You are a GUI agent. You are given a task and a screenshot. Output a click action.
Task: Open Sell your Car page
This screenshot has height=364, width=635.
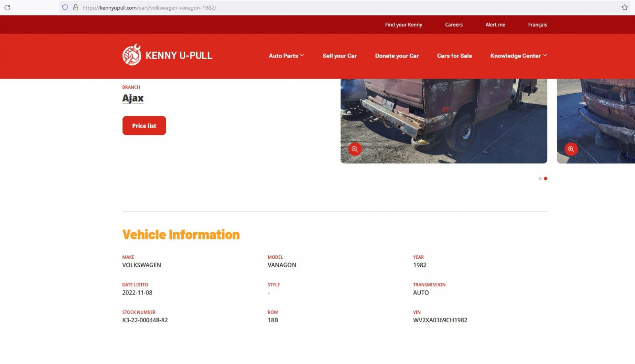(340, 56)
